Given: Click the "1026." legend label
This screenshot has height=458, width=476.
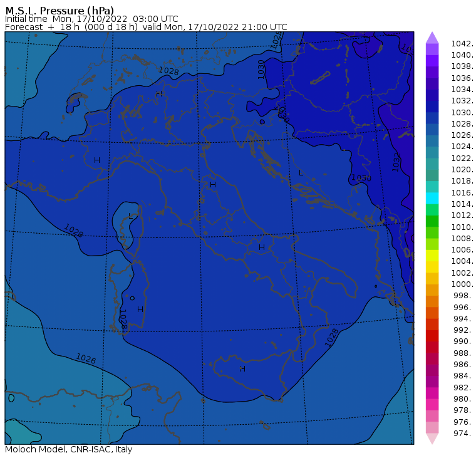Looking at the screenshot, I should [462, 135].
